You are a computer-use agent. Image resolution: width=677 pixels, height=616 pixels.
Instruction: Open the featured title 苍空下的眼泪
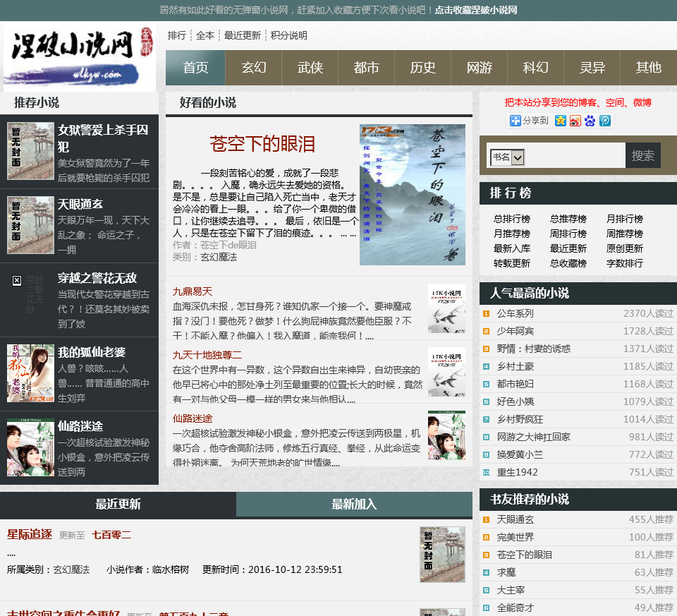[262, 144]
